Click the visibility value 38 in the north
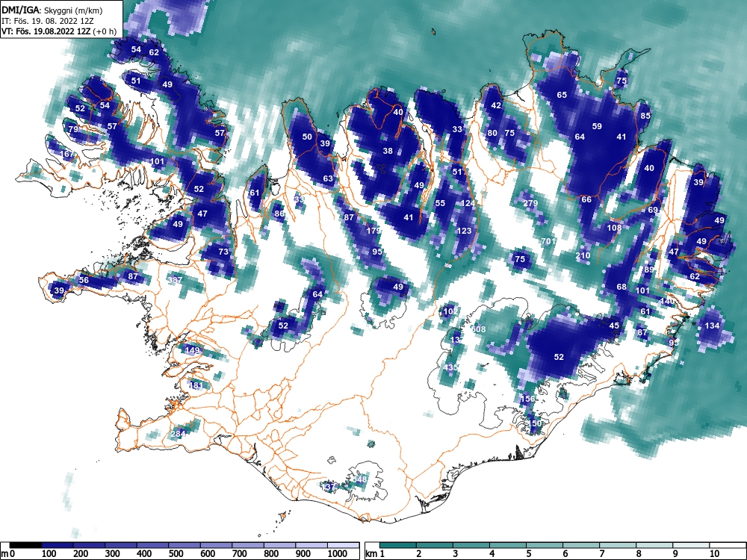Image resolution: width=747 pixels, height=560 pixels. 388,151
